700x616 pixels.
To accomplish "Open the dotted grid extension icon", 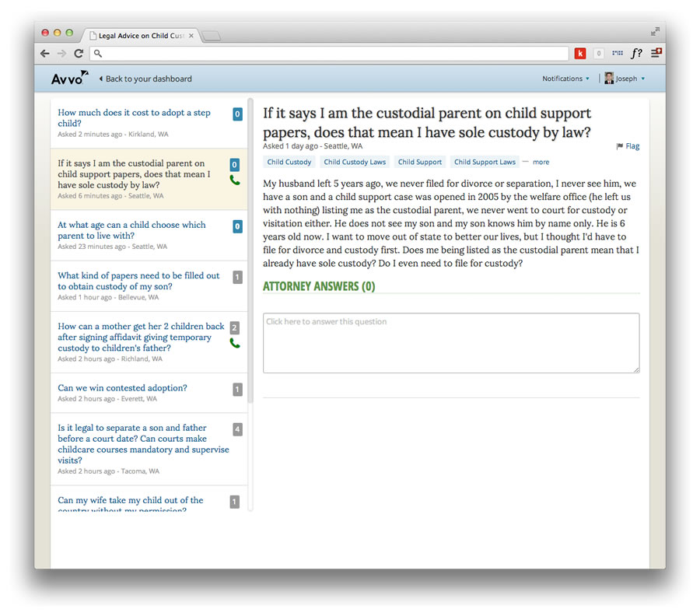I will [618, 53].
